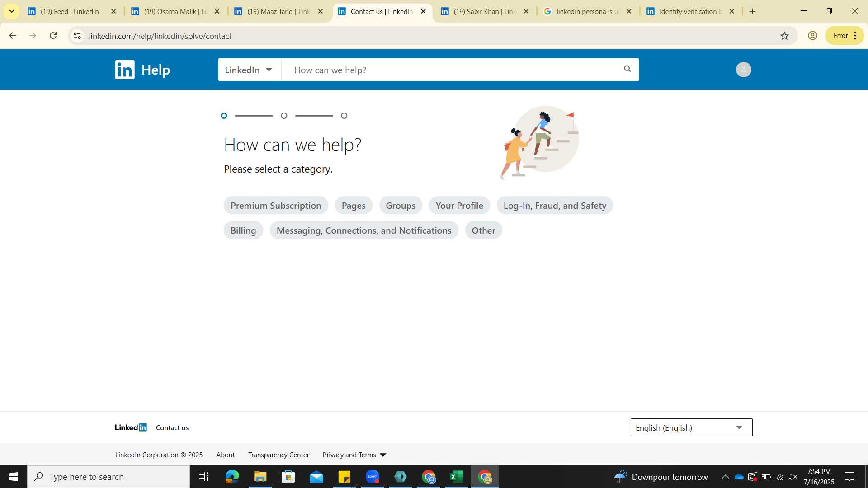868x488 pixels.
Task: Open the About footer link
Action: coord(226,455)
